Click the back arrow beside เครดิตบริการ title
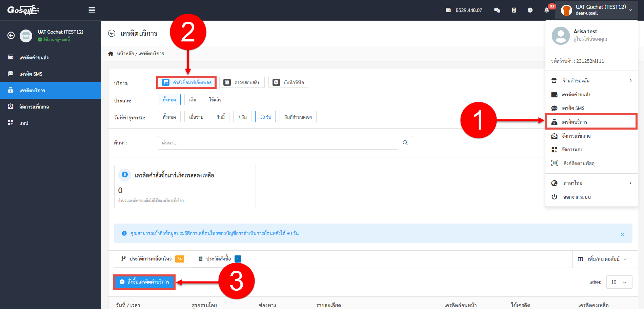Viewport: 644px width, 309px height. (112, 33)
